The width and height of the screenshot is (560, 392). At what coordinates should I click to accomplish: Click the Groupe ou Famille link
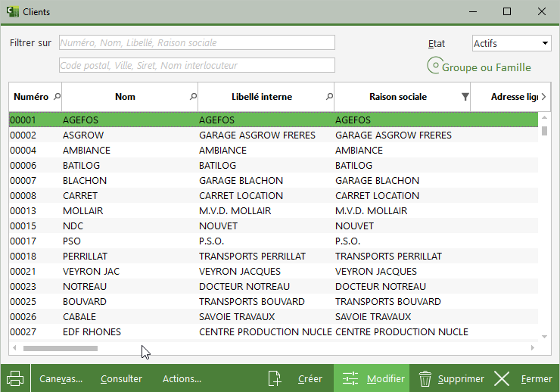click(x=487, y=67)
